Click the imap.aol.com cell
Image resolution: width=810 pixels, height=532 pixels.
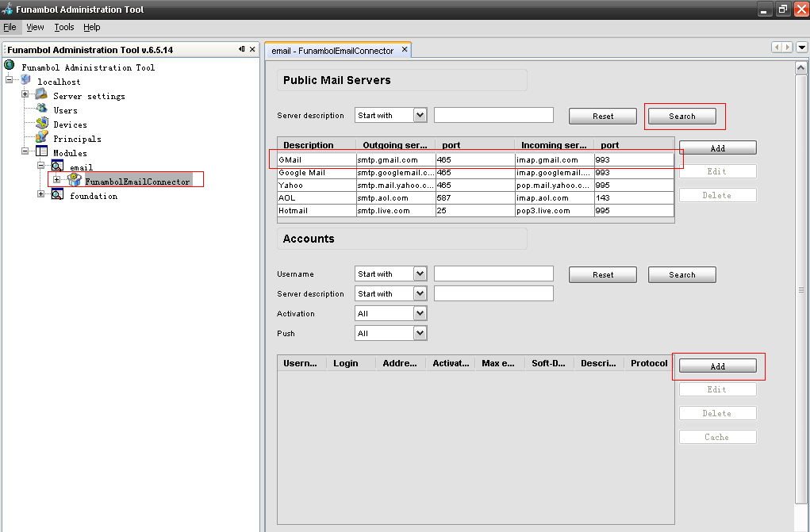point(555,198)
